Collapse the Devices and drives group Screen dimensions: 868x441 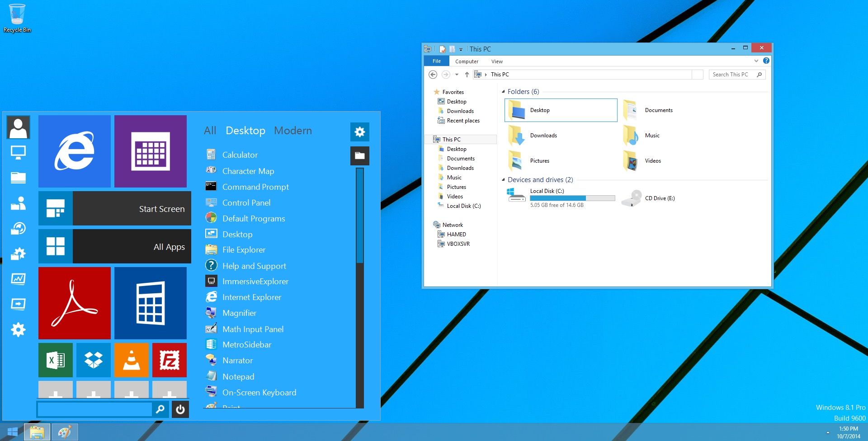503,180
